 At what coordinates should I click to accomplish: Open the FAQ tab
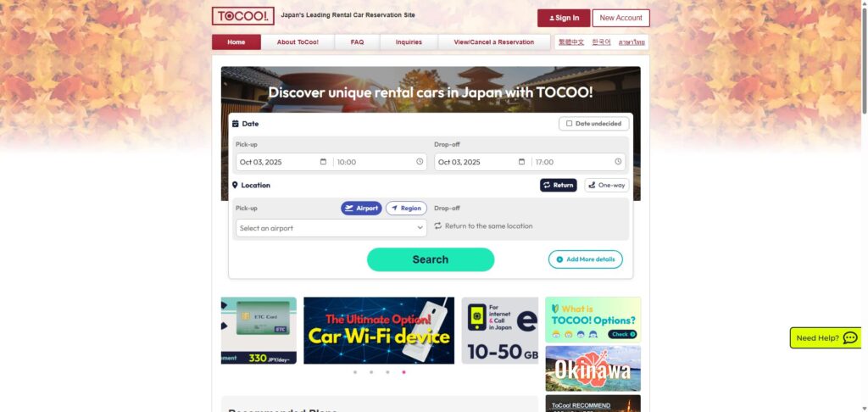357,42
